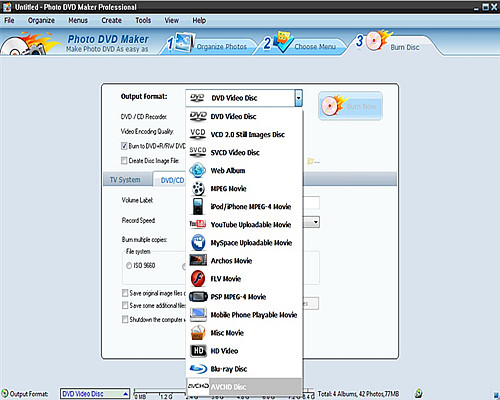The height and width of the screenshot is (400, 500).
Task: Choose SVCD Video Disc format
Action: pos(244,152)
